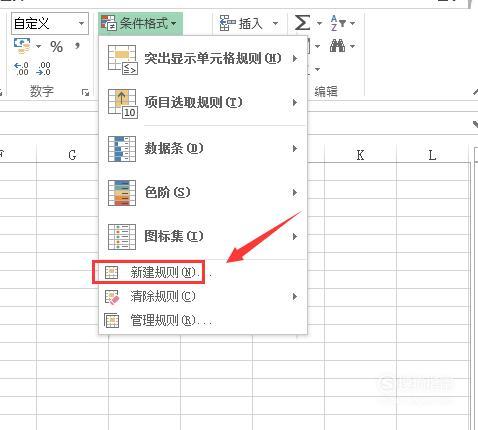
Task: Expand the arrow beside 清除规则
Action: coord(295,296)
